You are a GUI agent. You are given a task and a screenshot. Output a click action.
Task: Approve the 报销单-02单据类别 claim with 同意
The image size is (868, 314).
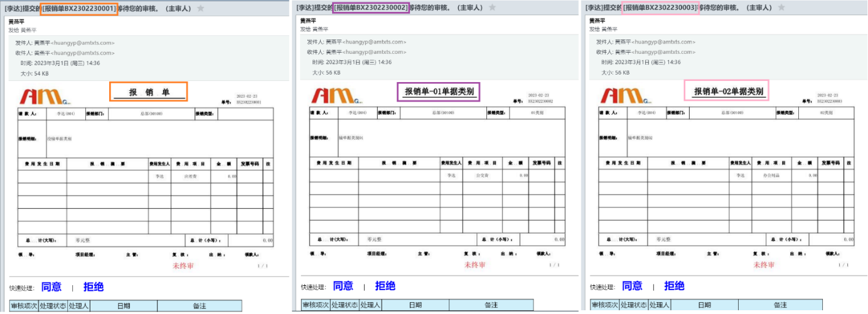632,286
